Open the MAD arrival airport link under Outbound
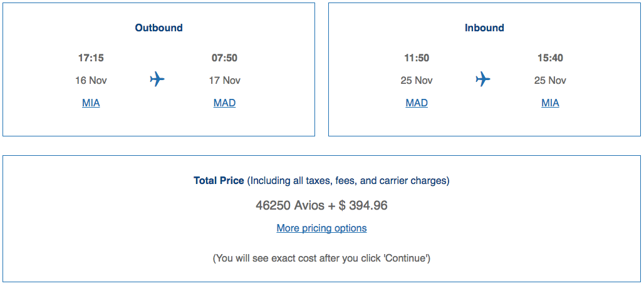644x286 pixels. tap(224, 103)
